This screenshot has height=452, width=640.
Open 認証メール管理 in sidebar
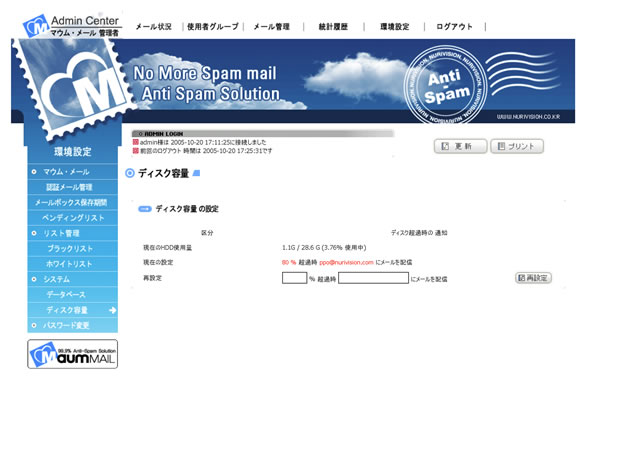(x=72, y=187)
